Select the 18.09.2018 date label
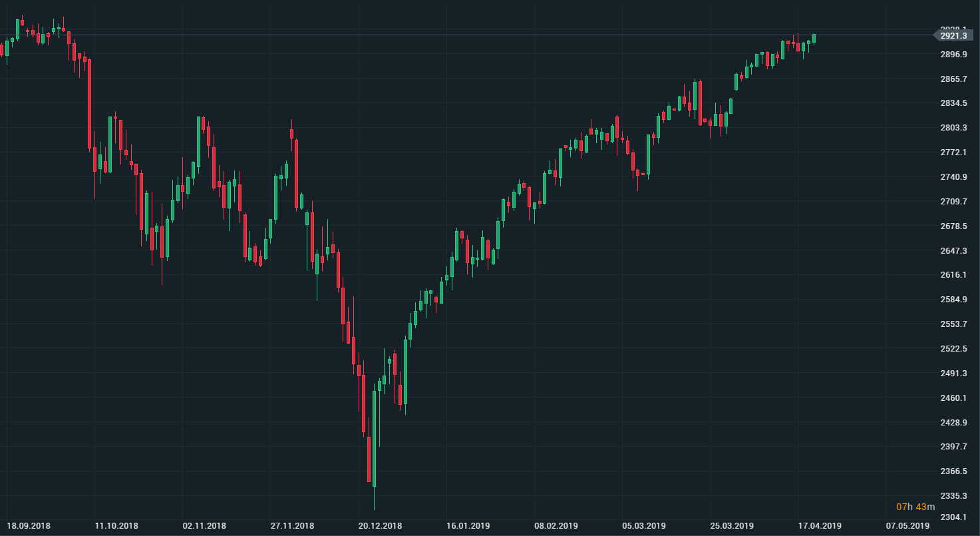 (29, 526)
